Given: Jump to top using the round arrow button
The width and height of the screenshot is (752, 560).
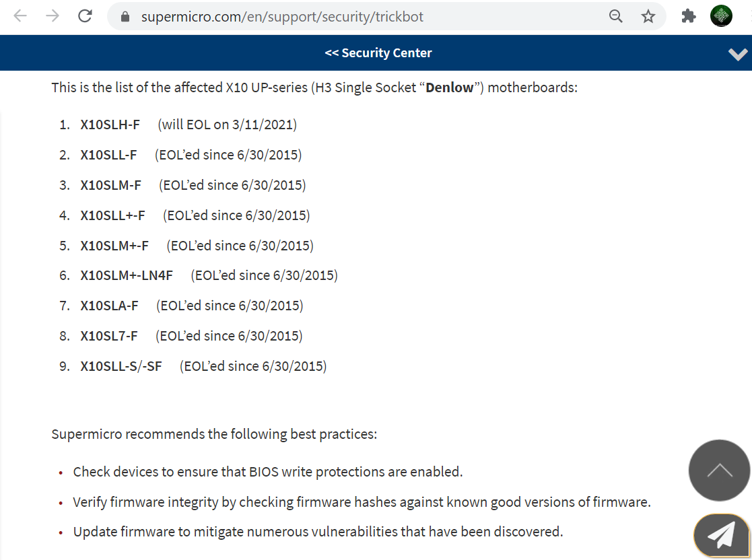Looking at the screenshot, I should click(720, 470).
